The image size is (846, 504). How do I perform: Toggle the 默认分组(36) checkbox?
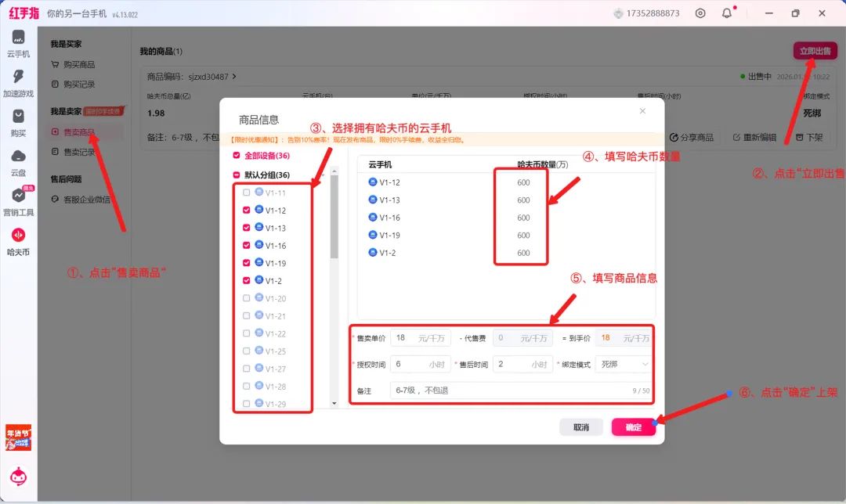(x=237, y=175)
